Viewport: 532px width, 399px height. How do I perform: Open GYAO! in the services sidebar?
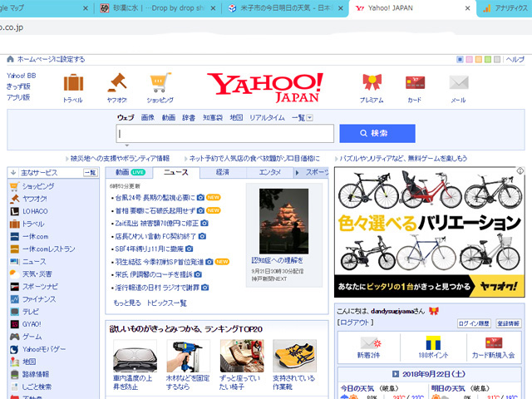pos(32,324)
